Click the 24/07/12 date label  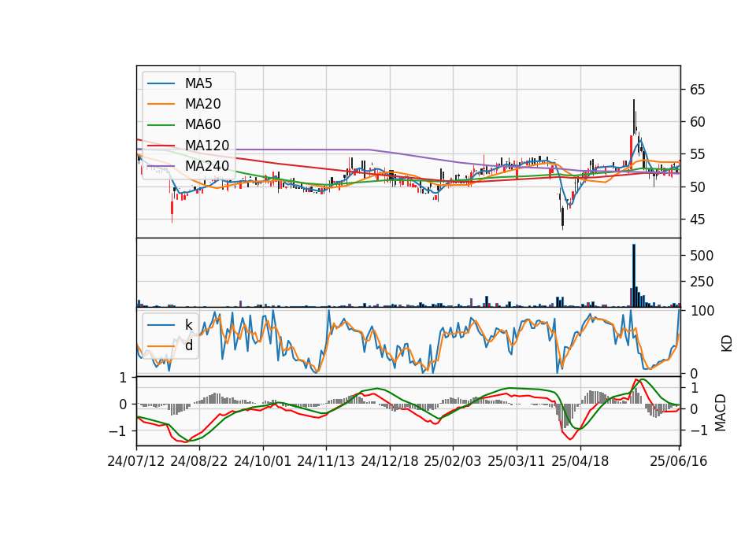136,461
